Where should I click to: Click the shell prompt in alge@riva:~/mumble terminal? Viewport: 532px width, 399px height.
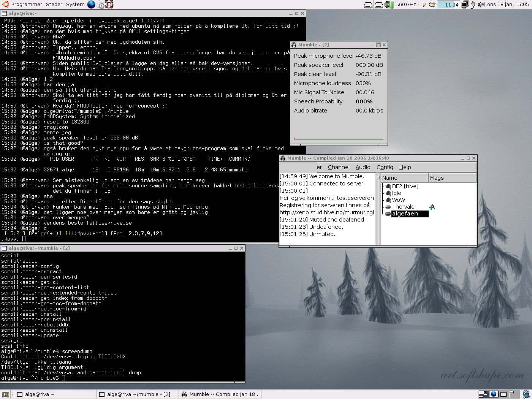pos(33,378)
